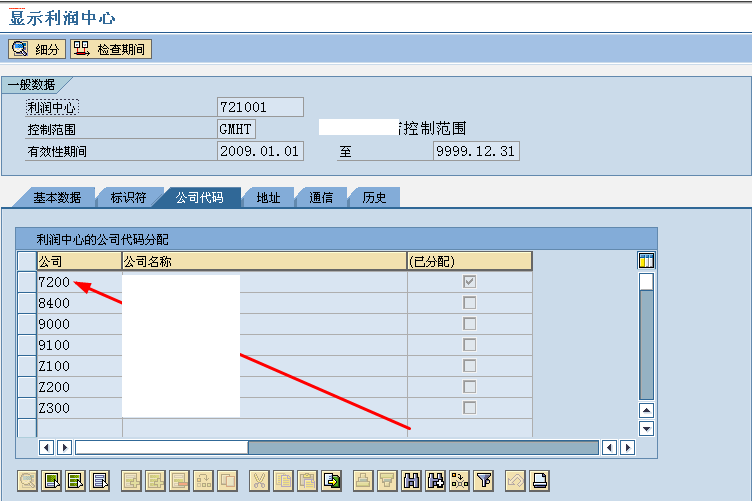The width and height of the screenshot is (752, 501).
Task: Toggle assigned checkbox for company 9100
Action: [x=470, y=345]
